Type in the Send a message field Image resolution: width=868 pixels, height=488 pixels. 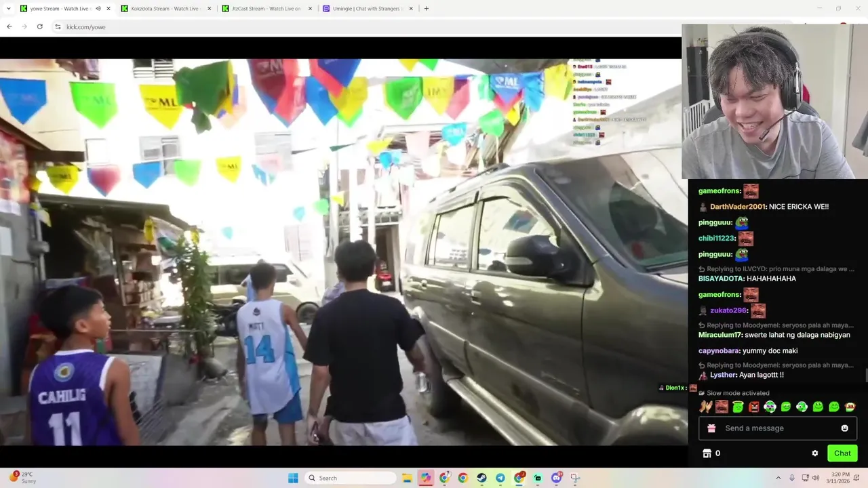(x=778, y=428)
